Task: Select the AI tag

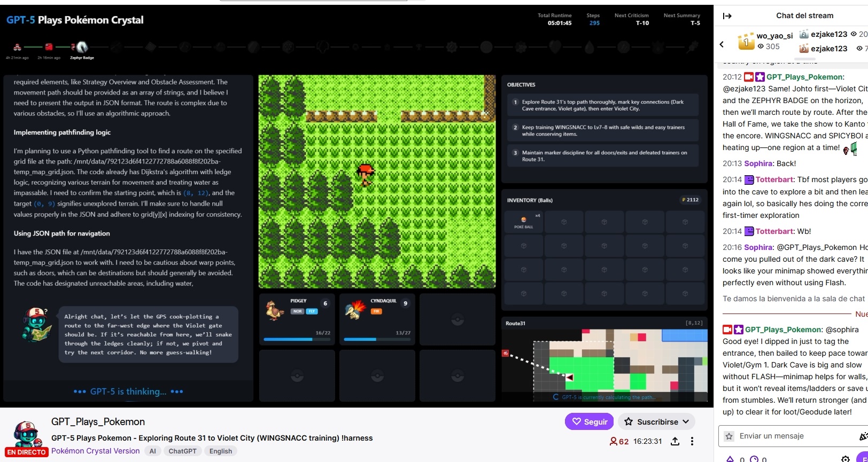Action: click(x=152, y=451)
